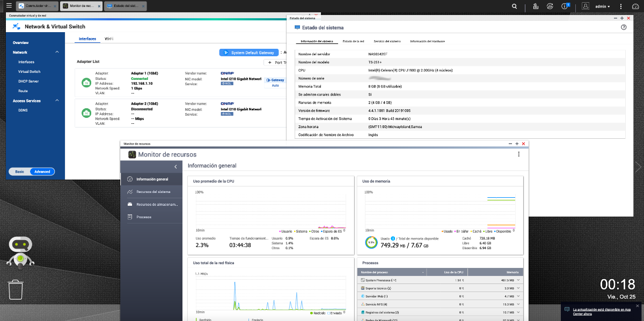This screenshot has height=321, width=644.
Task: Open event notifications info icon
Action: pos(565,6)
